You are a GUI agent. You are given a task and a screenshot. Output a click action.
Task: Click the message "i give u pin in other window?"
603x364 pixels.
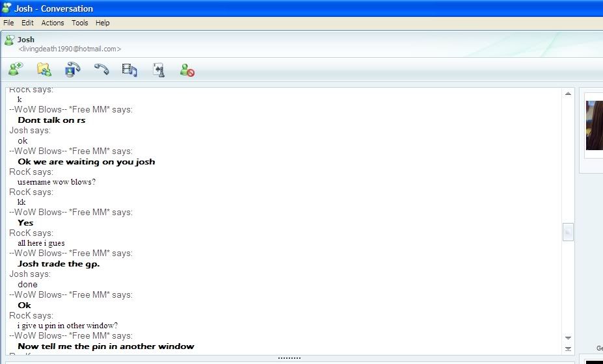tap(68, 326)
